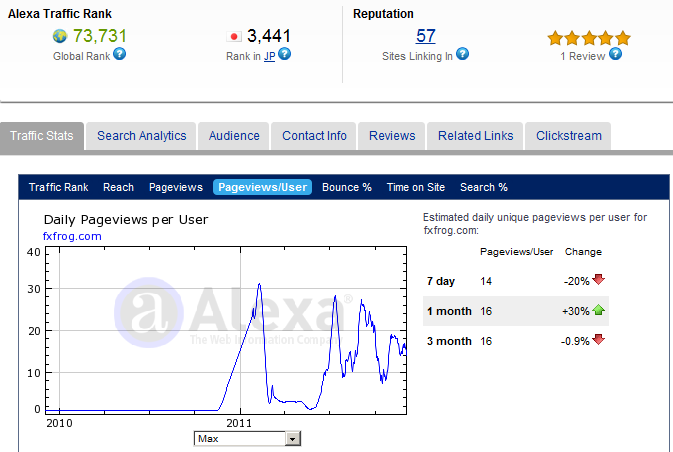Open the Max time range dropdown
Screen dimensions: 673x452
click(248, 439)
